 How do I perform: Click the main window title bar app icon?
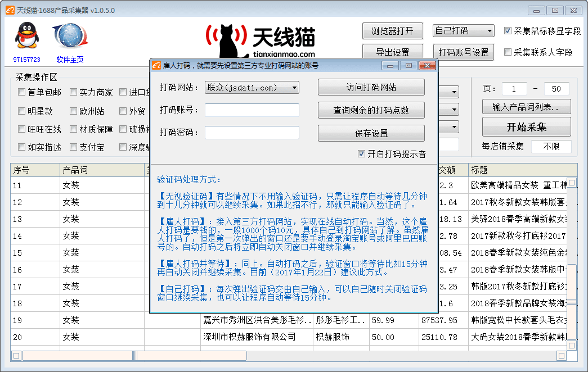pyautogui.click(x=10, y=11)
